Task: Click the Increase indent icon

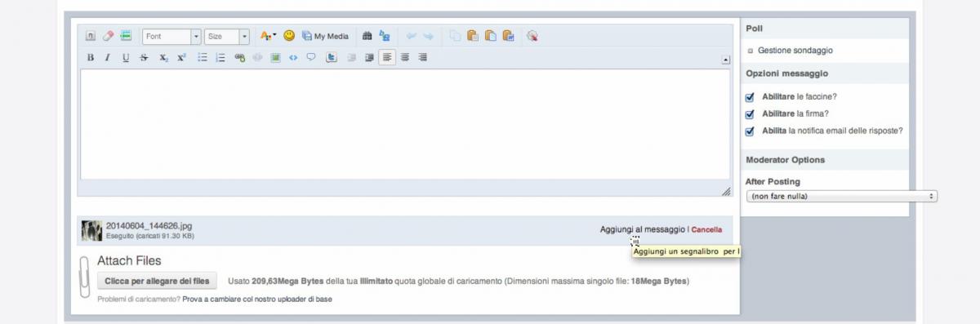Action: click(x=369, y=58)
